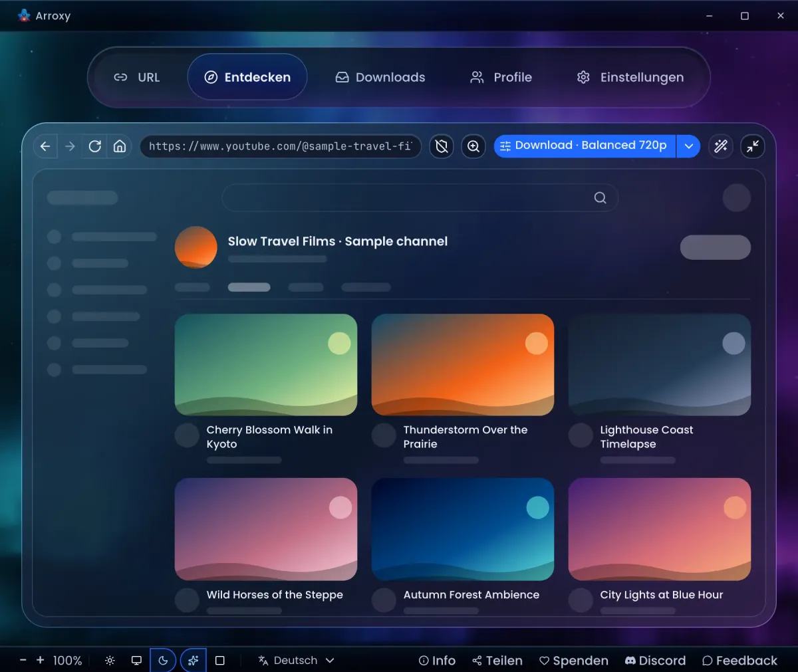Click the crossed-out shield icon
The width and height of the screenshot is (798, 672).
point(442,146)
